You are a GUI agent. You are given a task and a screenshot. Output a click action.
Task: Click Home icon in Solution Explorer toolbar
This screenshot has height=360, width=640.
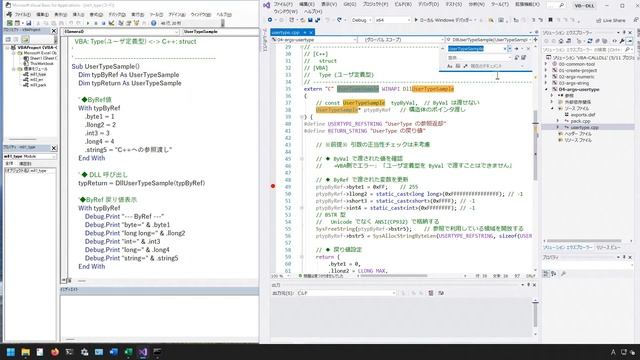(x=561, y=41)
